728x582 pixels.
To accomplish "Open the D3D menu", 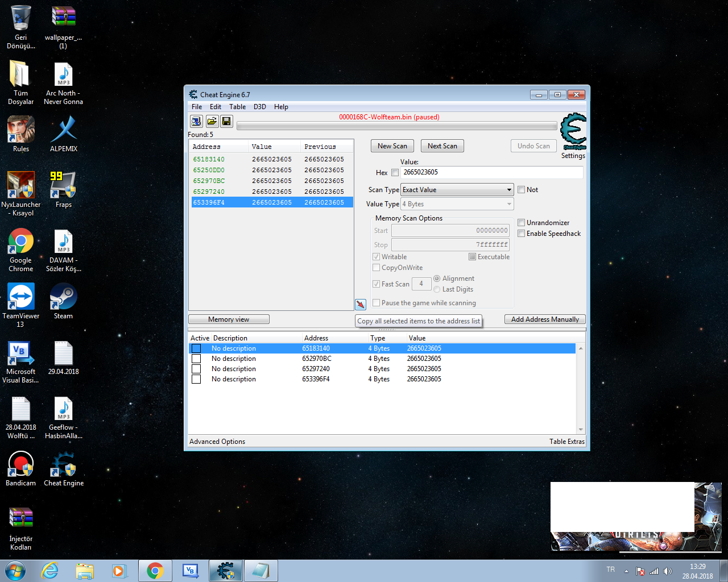I will 260,107.
